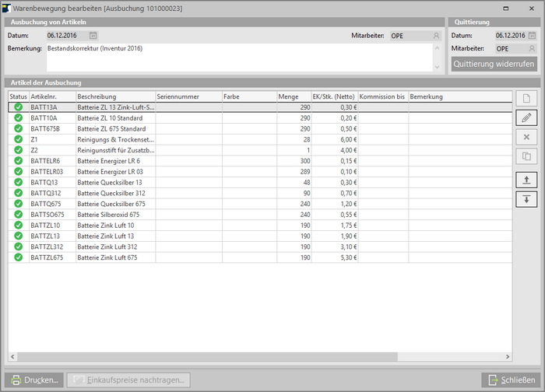Click the delete item X icon
Image resolution: width=545 pixels, height=392 pixels.
click(x=526, y=137)
